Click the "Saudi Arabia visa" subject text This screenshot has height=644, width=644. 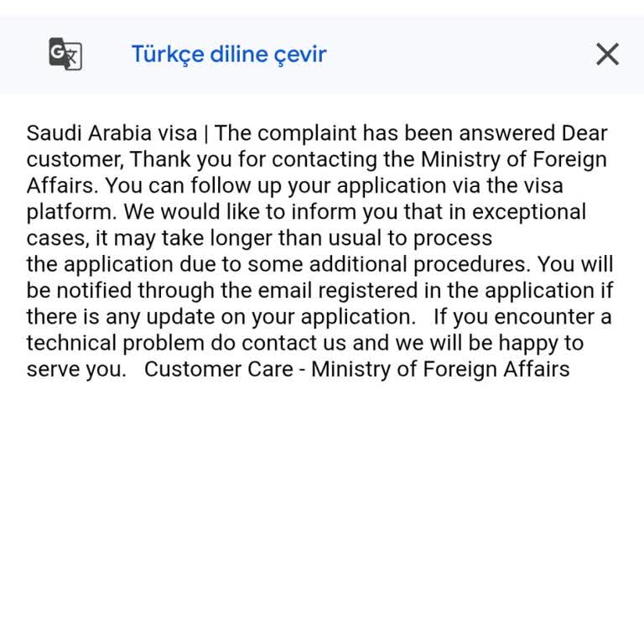(112, 133)
